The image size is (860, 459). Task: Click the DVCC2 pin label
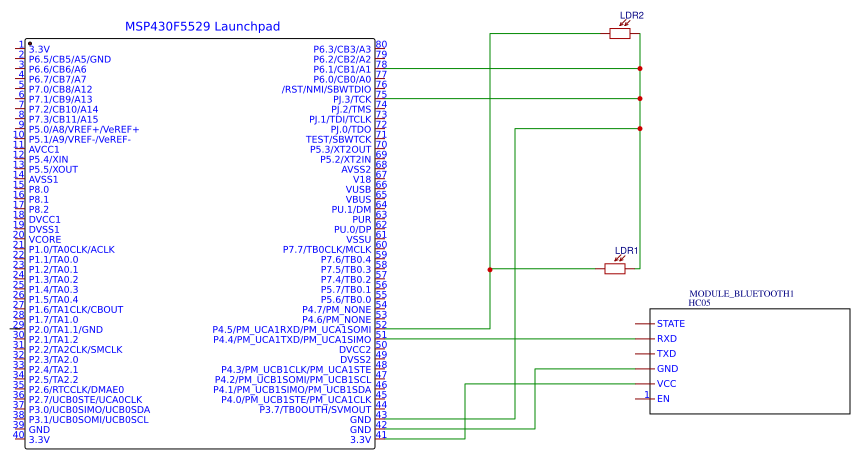coord(355,349)
